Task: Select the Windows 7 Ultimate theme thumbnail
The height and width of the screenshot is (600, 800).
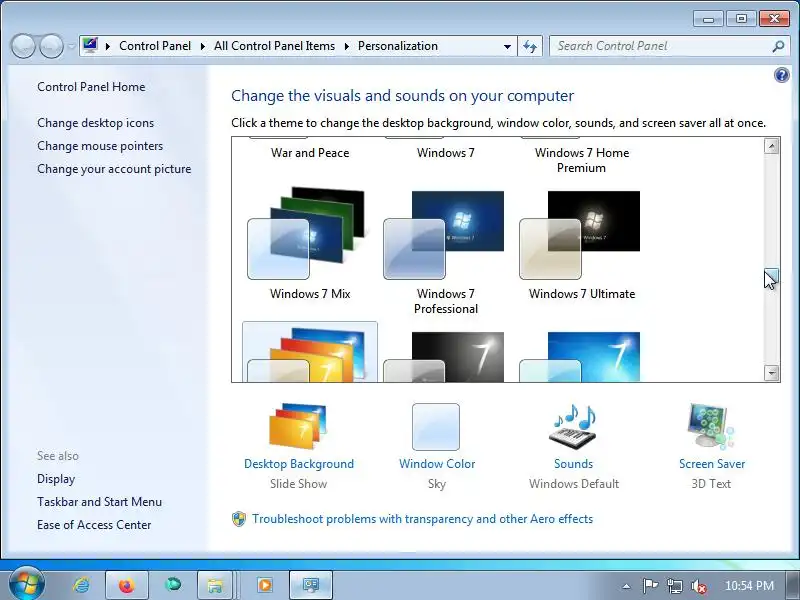Action: click(x=580, y=235)
